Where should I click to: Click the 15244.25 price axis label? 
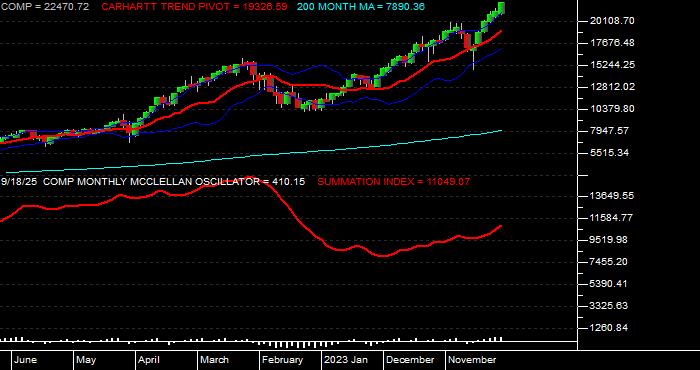(612, 65)
